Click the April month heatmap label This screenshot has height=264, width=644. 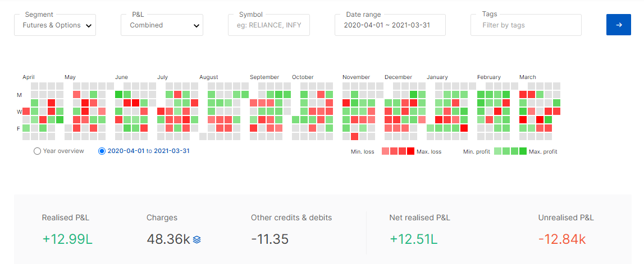28,77
